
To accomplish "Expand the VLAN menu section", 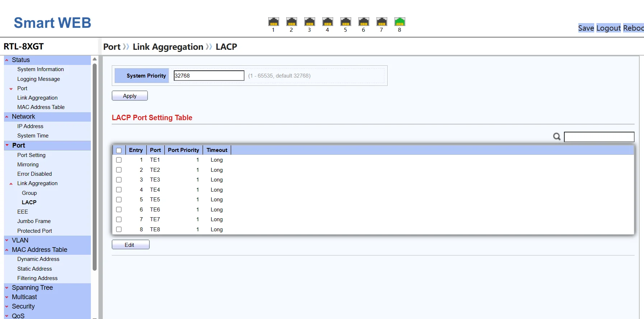I will click(20, 240).
